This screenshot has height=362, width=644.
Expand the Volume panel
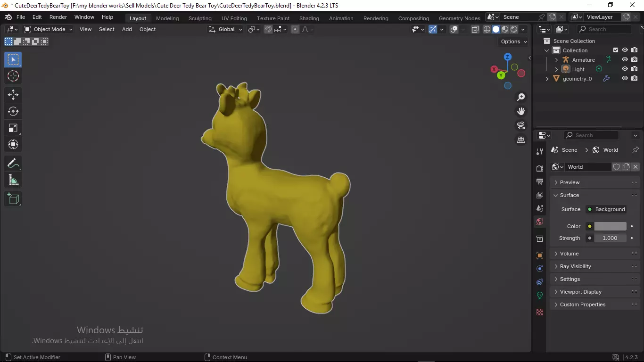tap(595, 254)
